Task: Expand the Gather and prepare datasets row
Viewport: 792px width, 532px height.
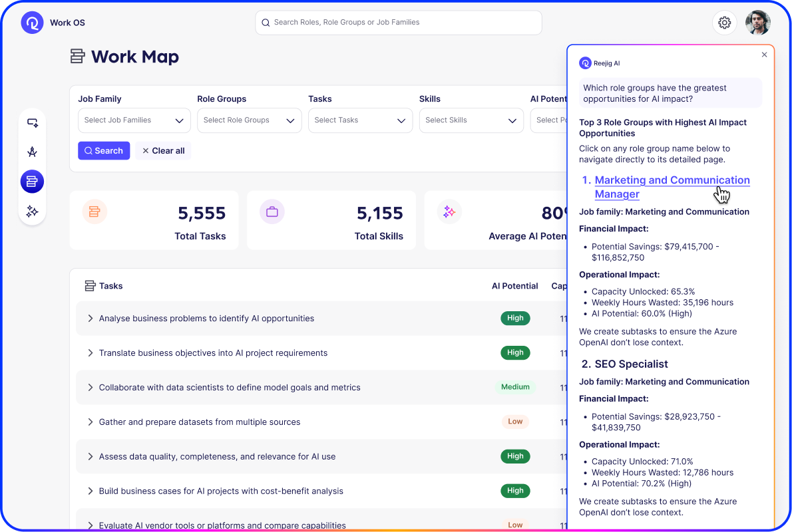Action: coord(91,422)
